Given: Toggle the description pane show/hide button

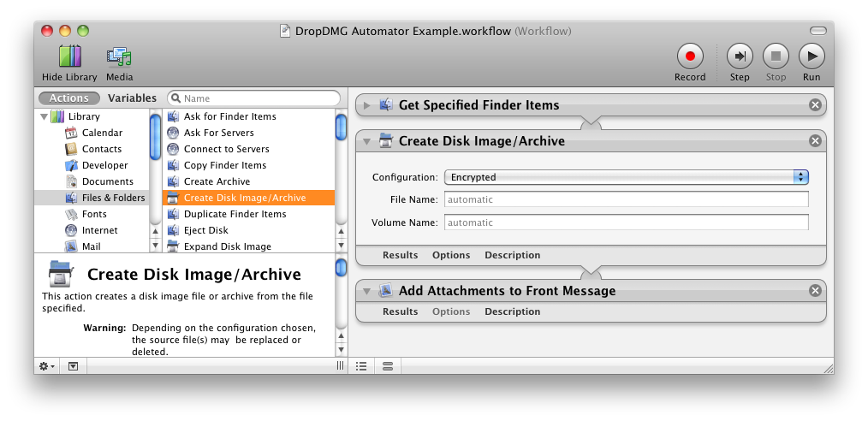Looking at the screenshot, I should [73, 365].
